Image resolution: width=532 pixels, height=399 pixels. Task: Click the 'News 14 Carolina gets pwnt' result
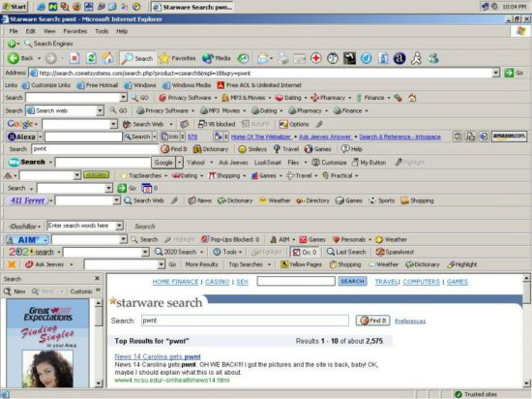point(158,356)
